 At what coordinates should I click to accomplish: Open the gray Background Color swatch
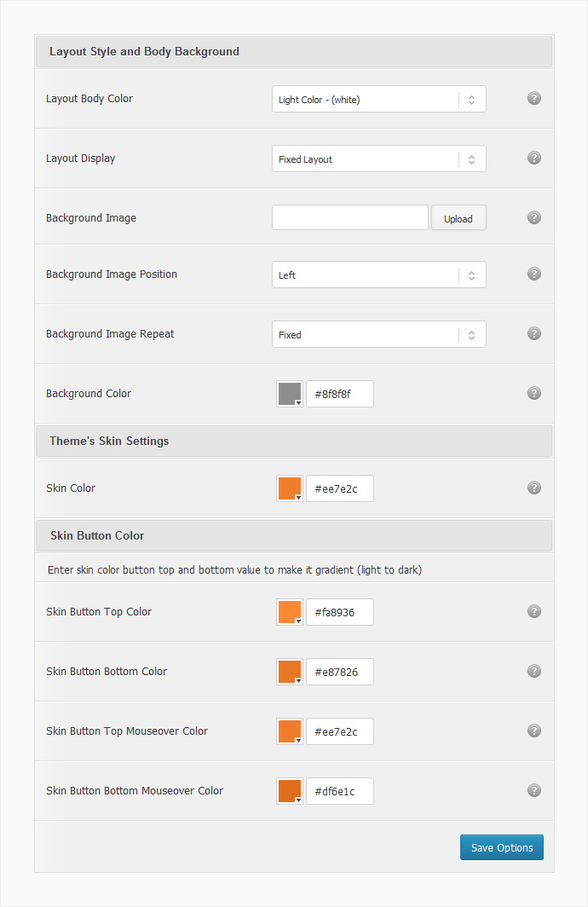pyautogui.click(x=290, y=394)
